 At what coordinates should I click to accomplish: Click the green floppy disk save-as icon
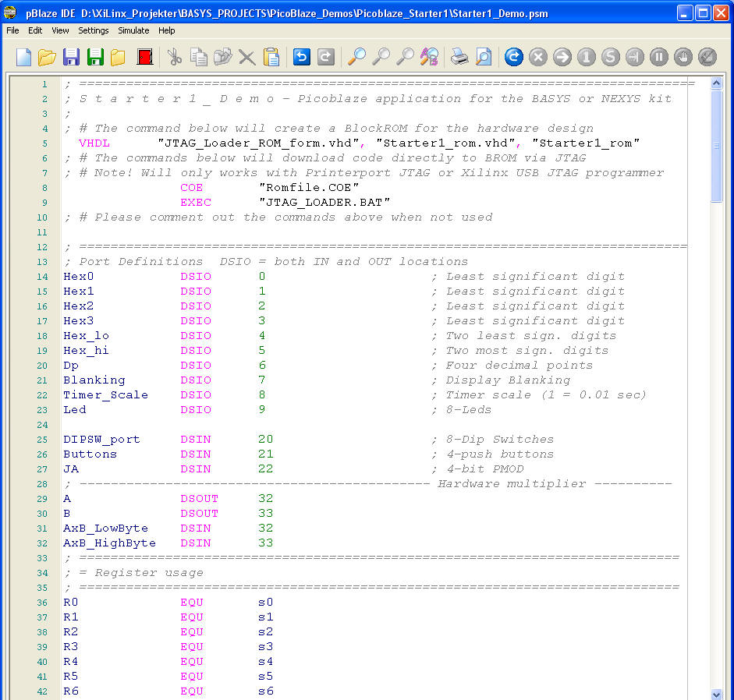tap(95, 57)
